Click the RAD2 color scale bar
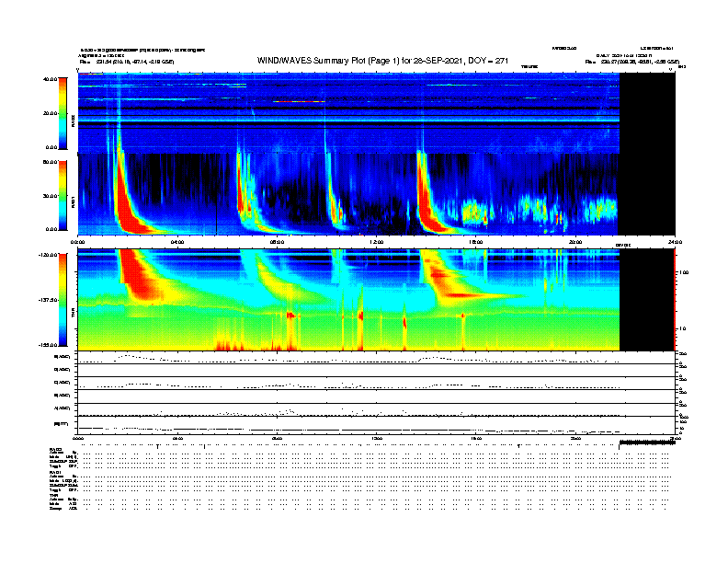Screen dimensions: 728x563 (x=63, y=113)
